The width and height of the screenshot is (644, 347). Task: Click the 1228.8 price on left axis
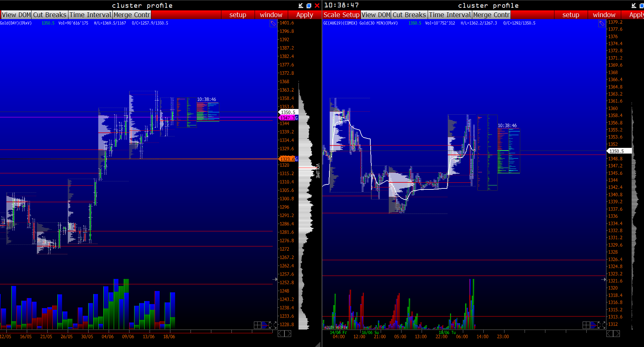pyautogui.click(x=287, y=325)
